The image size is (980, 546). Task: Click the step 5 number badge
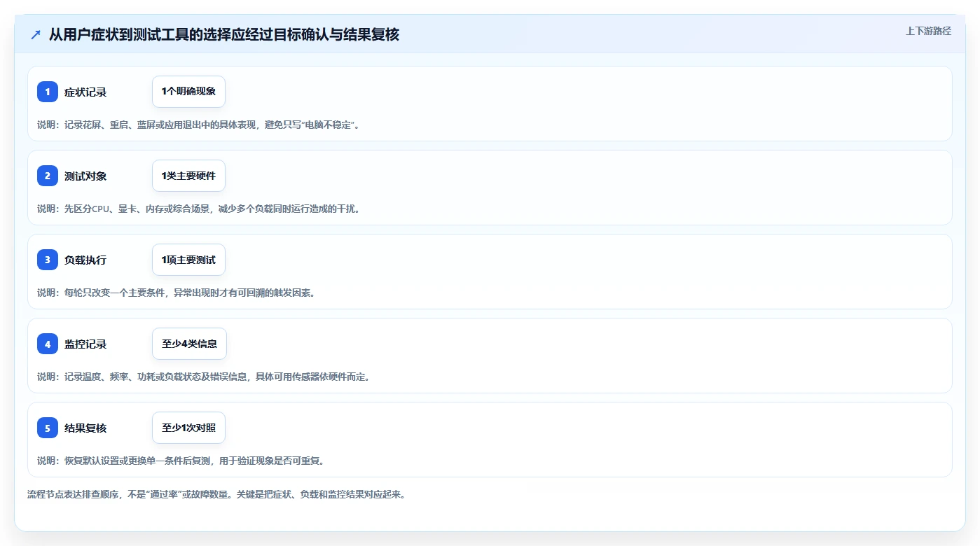tap(48, 428)
